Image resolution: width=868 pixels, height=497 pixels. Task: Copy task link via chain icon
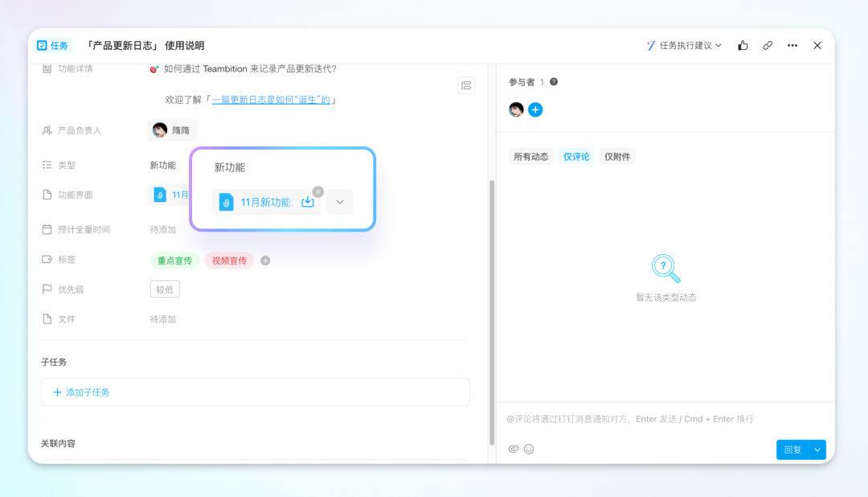(768, 46)
